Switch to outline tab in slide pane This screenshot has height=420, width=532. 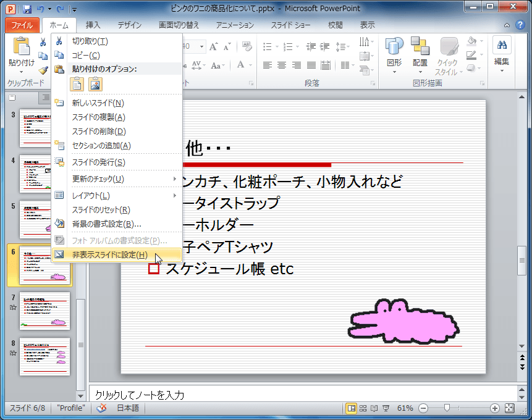(46, 98)
